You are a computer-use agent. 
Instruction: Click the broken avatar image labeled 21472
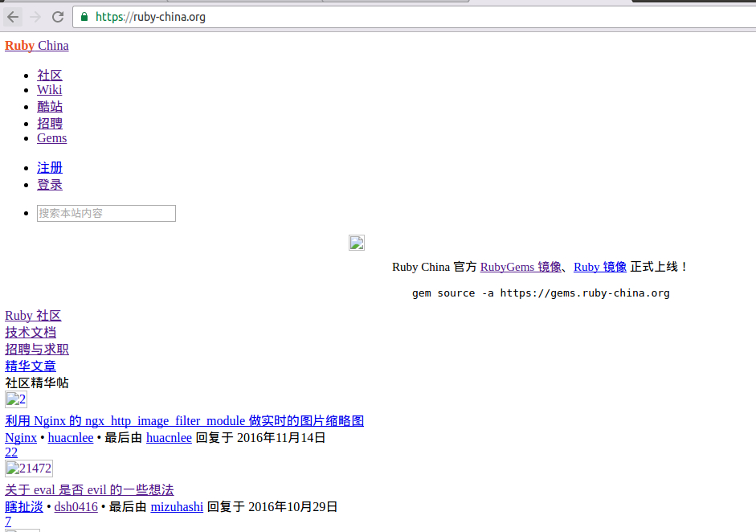pyautogui.click(x=29, y=469)
